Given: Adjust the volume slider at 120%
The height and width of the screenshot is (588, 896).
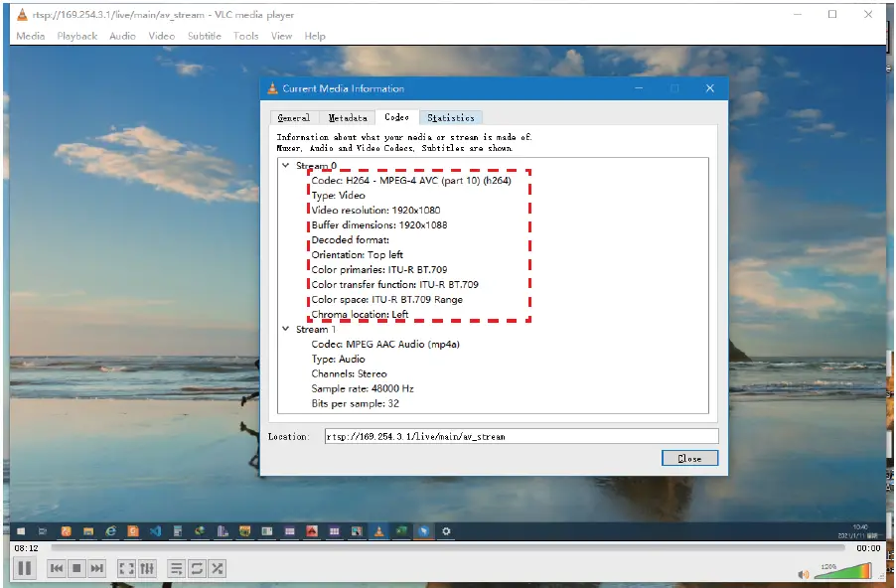Looking at the screenshot, I should click(843, 571).
